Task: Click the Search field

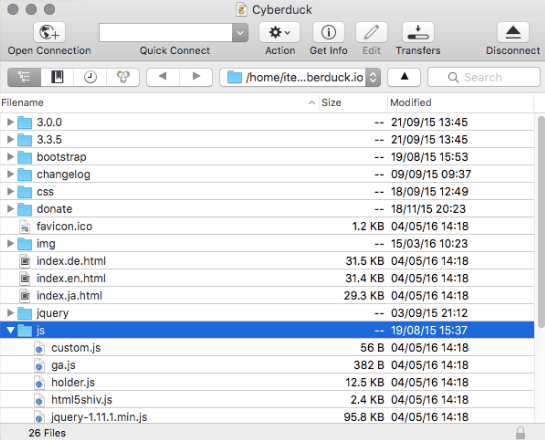Action: (484, 77)
